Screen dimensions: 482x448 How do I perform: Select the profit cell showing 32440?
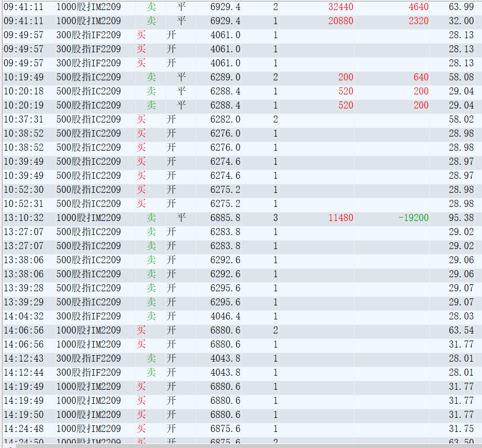click(340, 7)
